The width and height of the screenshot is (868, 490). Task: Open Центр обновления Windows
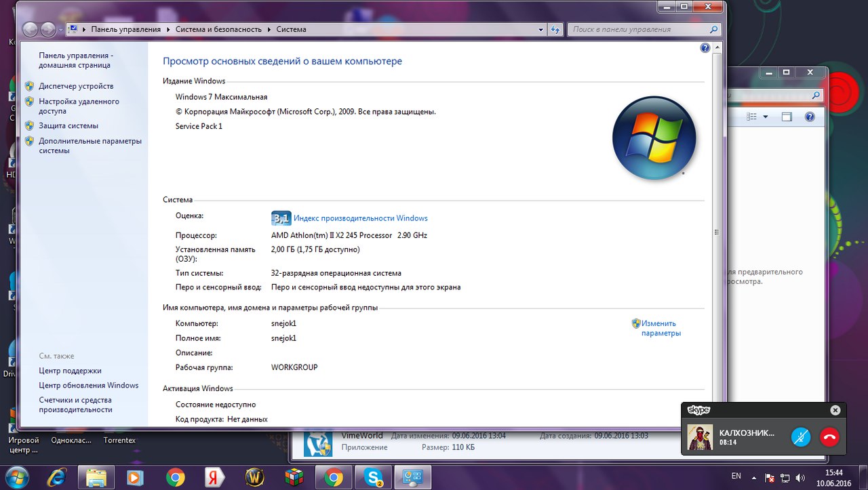click(88, 385)
